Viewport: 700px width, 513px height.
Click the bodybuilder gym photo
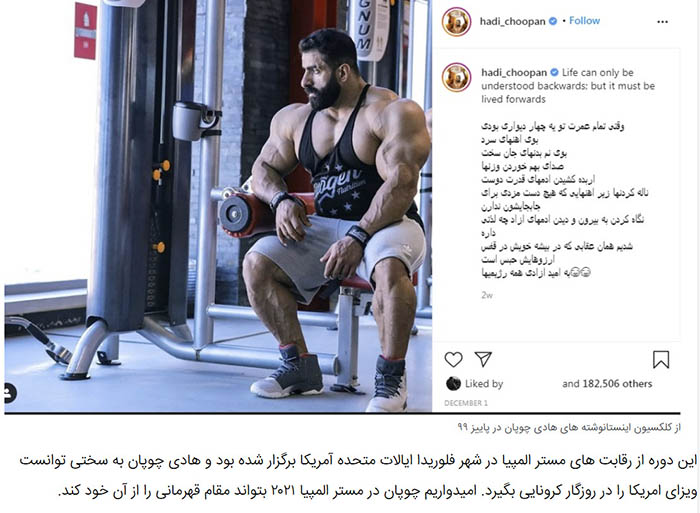pos(218,206)
